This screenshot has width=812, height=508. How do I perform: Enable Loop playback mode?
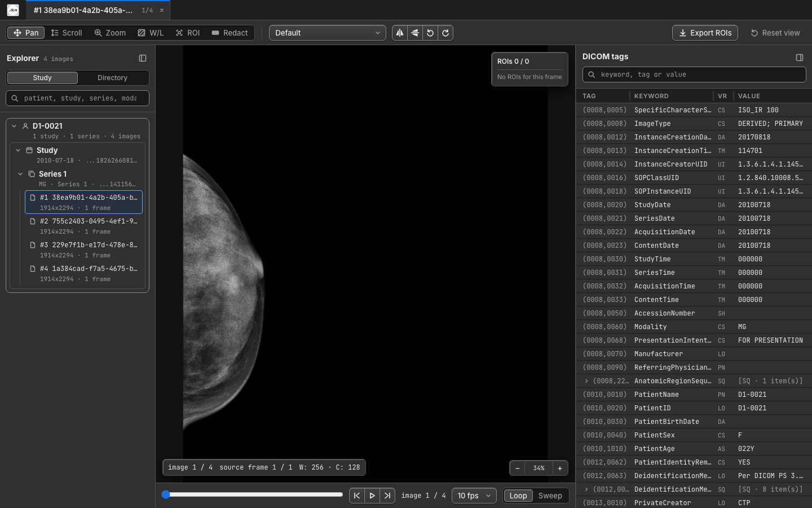tap(518, 496)
